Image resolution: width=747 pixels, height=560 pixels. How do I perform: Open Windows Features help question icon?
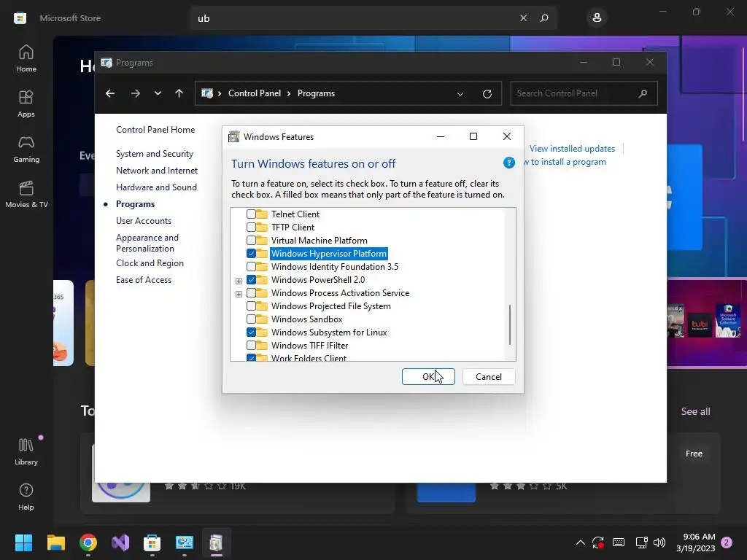[508, 163]
